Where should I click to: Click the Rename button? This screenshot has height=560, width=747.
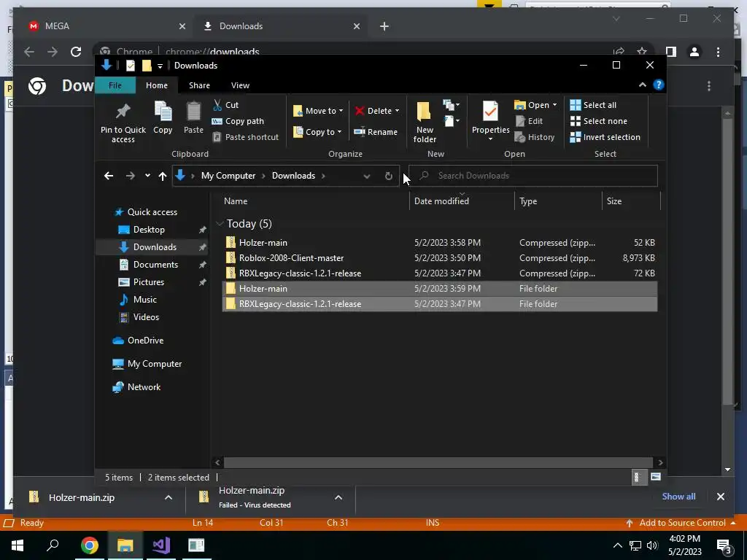376,132
